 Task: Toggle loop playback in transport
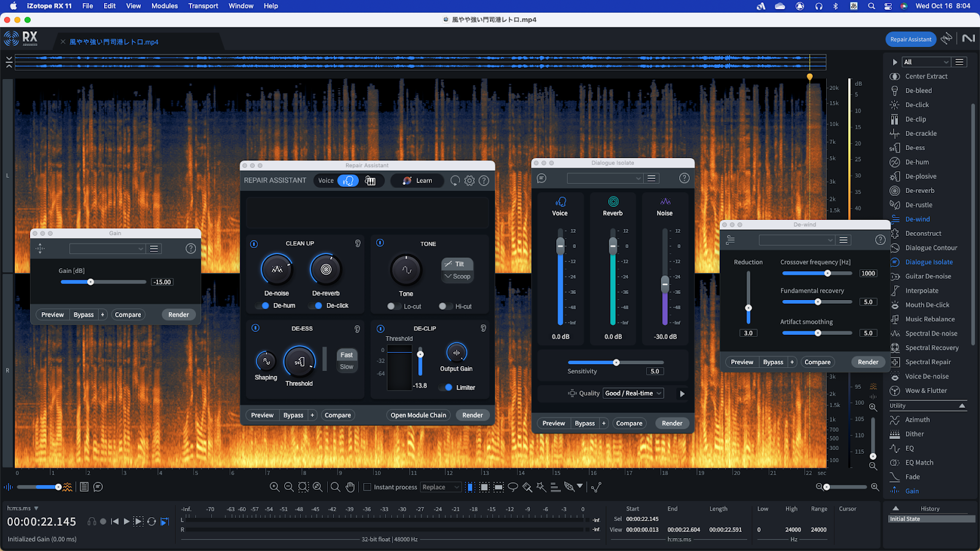pyautogui.click(x=151, y=522)
